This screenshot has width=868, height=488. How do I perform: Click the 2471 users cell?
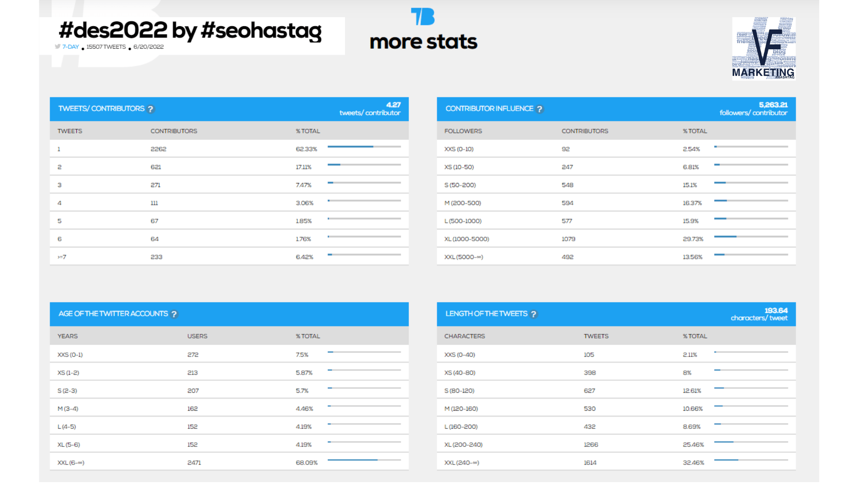(194, 463)
